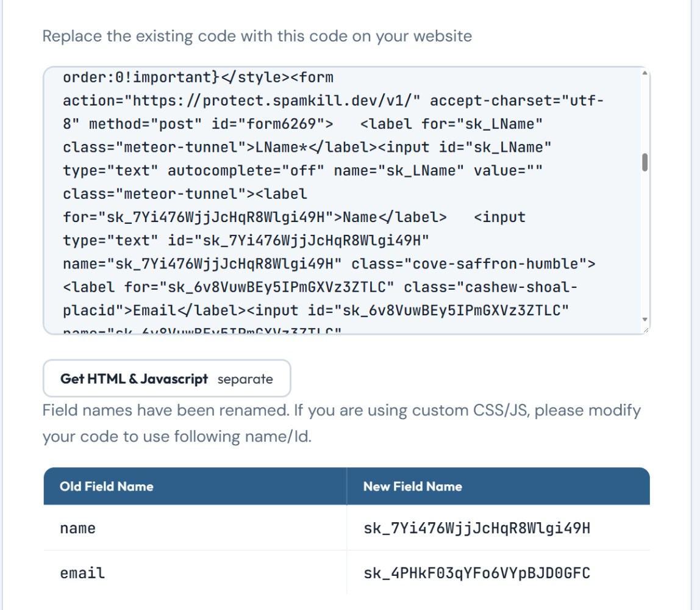
Task: Click the code box scrollbar down arrow
Action: [x=644, y=319]
